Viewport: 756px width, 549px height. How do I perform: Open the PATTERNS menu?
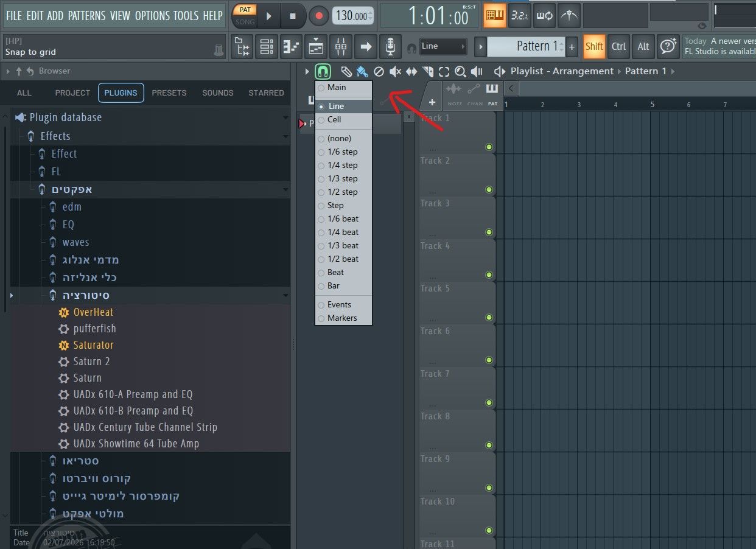coord(86,16)
